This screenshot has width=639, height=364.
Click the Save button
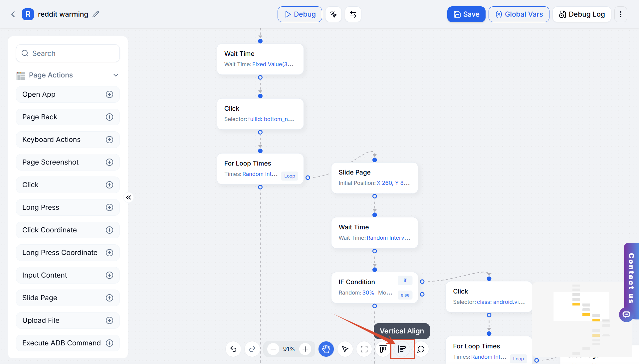pos(466,14)
